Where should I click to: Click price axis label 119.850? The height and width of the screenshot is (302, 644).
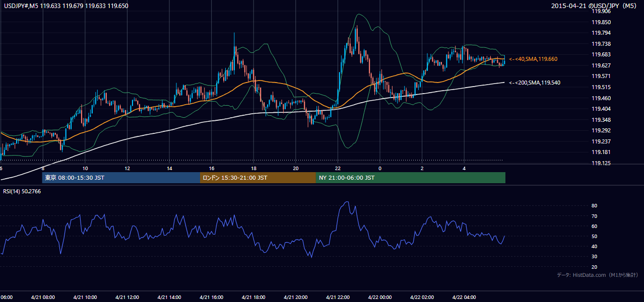[601, 22]
